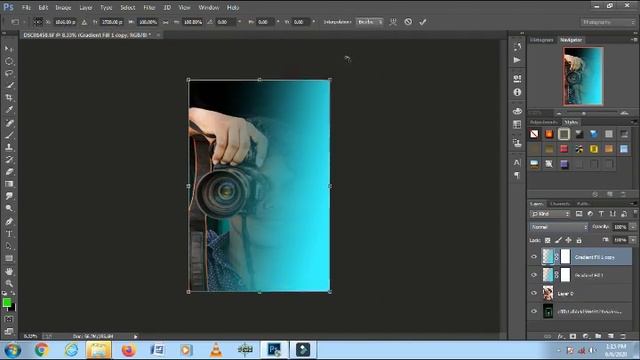The width and height of the screenshot is (640, 360).
Task: Select the Move tool
Action: click(x=9, y=49)
